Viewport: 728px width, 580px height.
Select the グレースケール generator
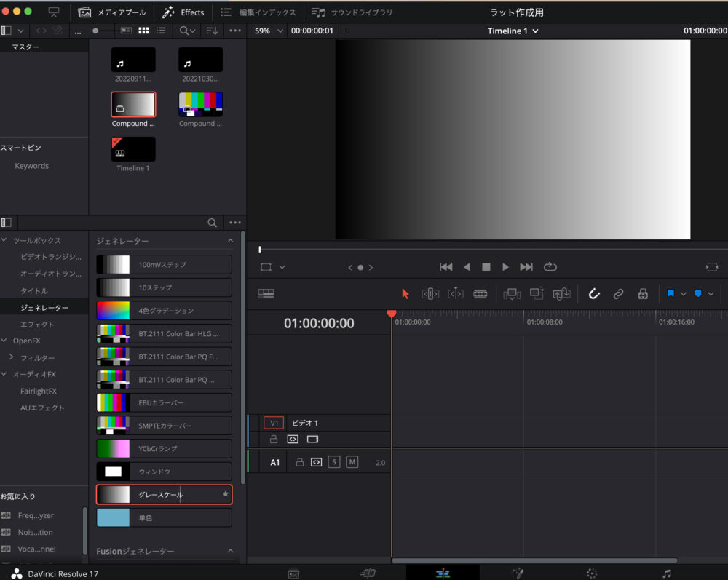click(164, 495)
